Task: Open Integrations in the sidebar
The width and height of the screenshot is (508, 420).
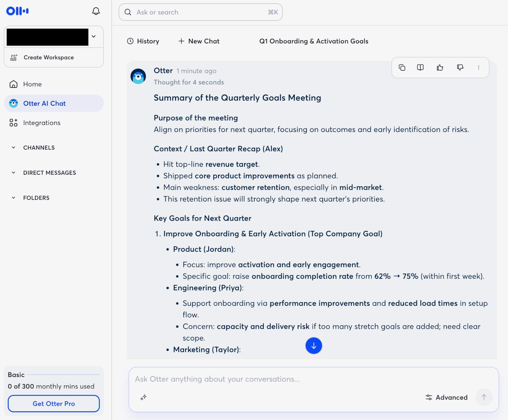Action: pyautogui.click(x=42, y=123)
